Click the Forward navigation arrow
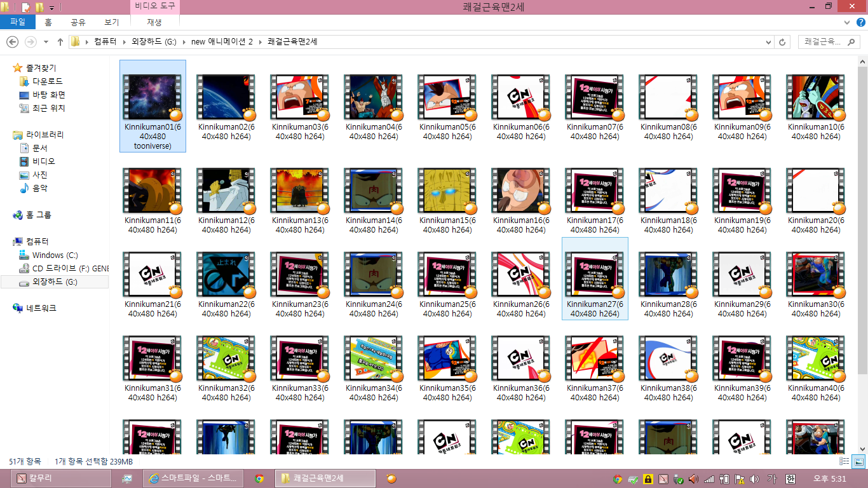Screen dimensions: 868x488 [30, 42]
